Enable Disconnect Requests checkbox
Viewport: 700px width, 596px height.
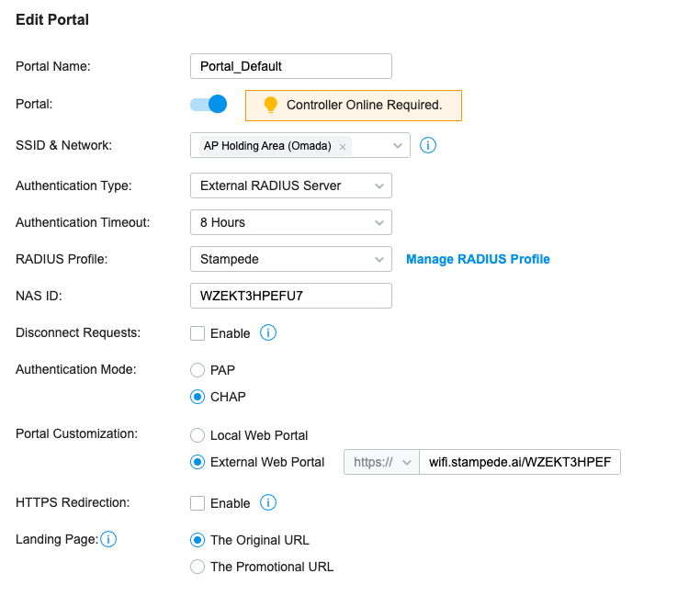pyautogui.click(x=198, y=333)
